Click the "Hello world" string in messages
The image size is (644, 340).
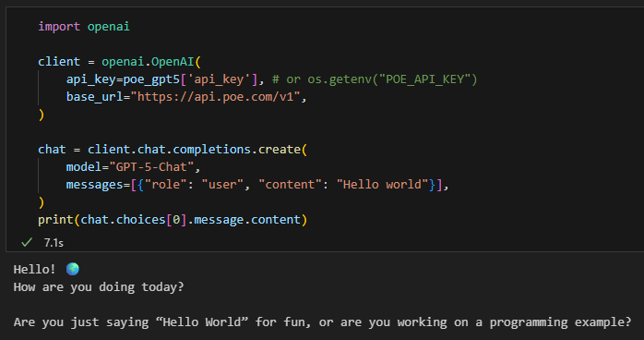(382, 185)
